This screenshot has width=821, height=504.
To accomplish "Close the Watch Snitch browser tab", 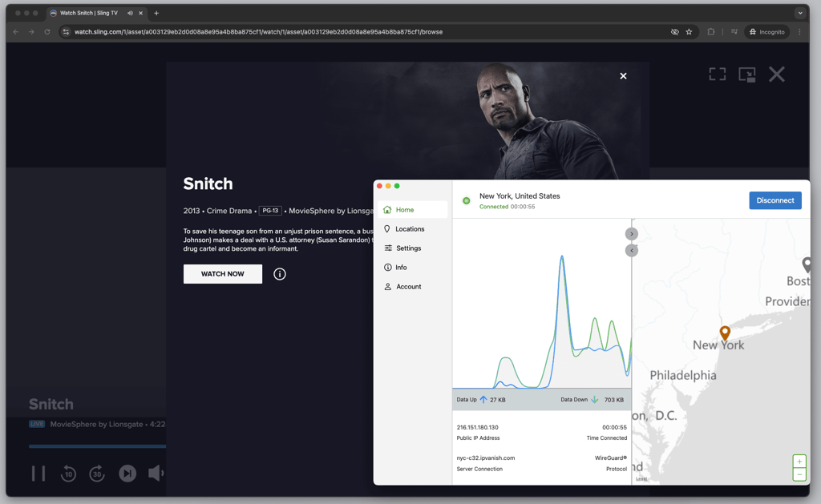I will coord(140,13).
